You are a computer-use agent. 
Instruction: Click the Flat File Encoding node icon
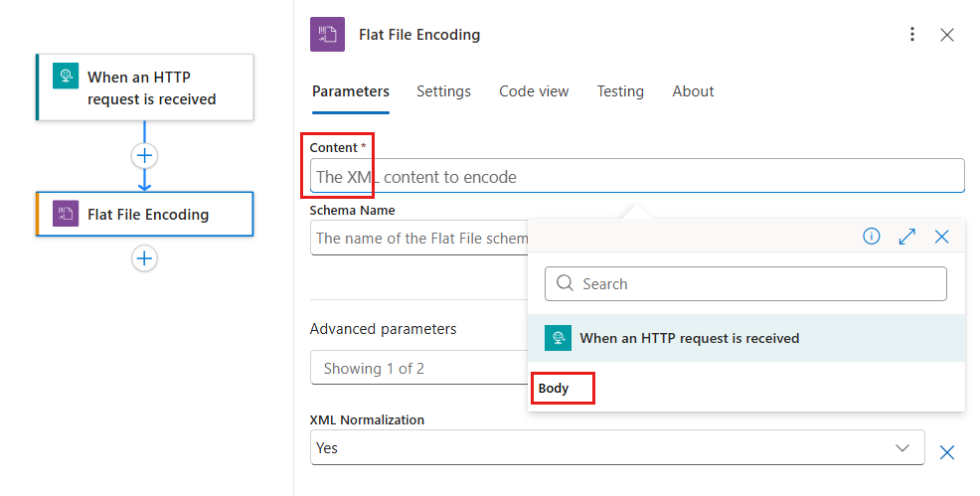point(67,214)
